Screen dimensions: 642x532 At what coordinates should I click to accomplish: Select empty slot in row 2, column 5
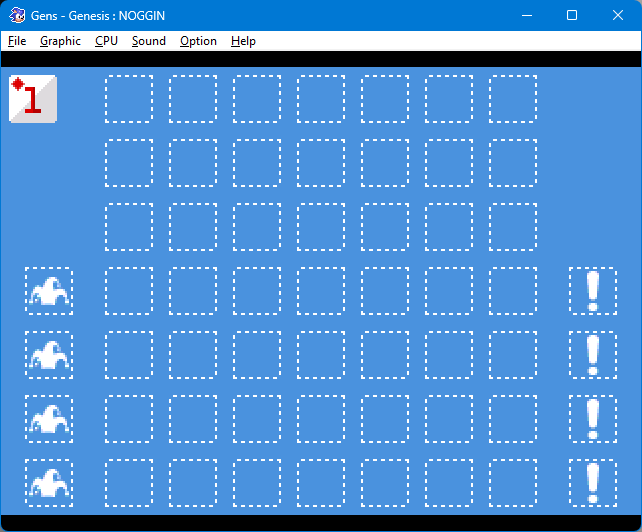pyautogui.click(x=385, y=163)
